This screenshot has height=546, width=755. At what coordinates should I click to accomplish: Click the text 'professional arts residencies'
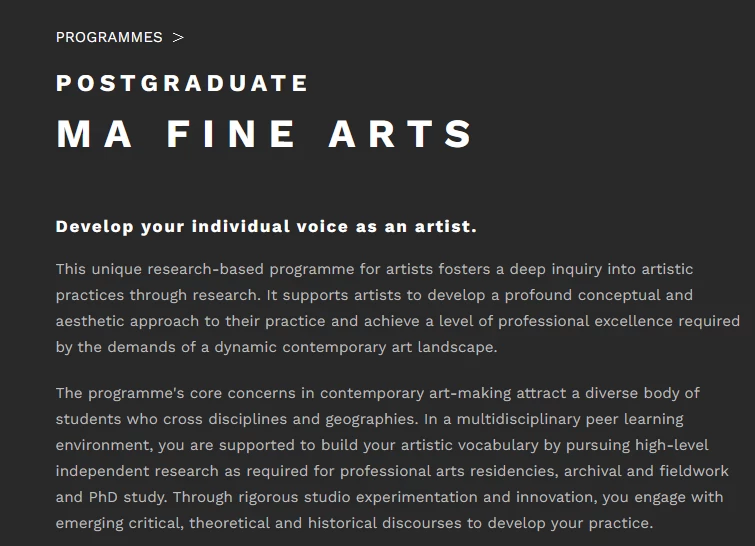click(x=448, y=471)
